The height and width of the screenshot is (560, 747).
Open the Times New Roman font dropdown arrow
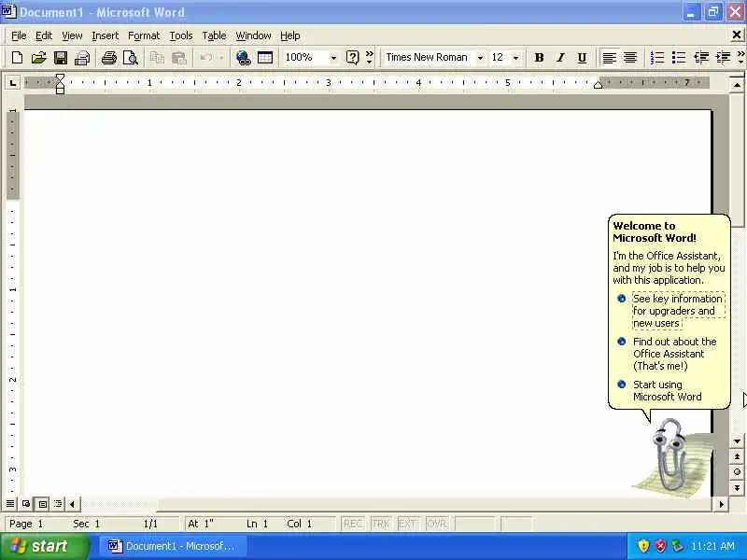pyautogui.click(x=480, y=58)
